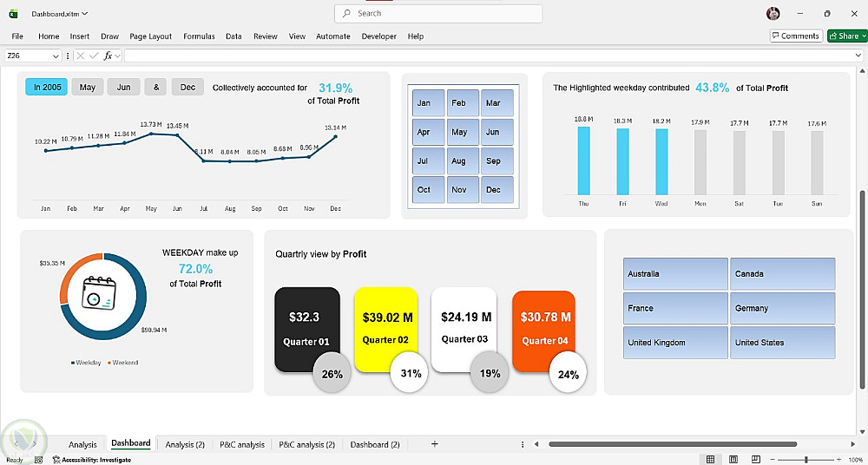Expand the Name Box dropdown arrow
Image resolution: width=868 pixels, height=465 pixels.
click(56, 56)
